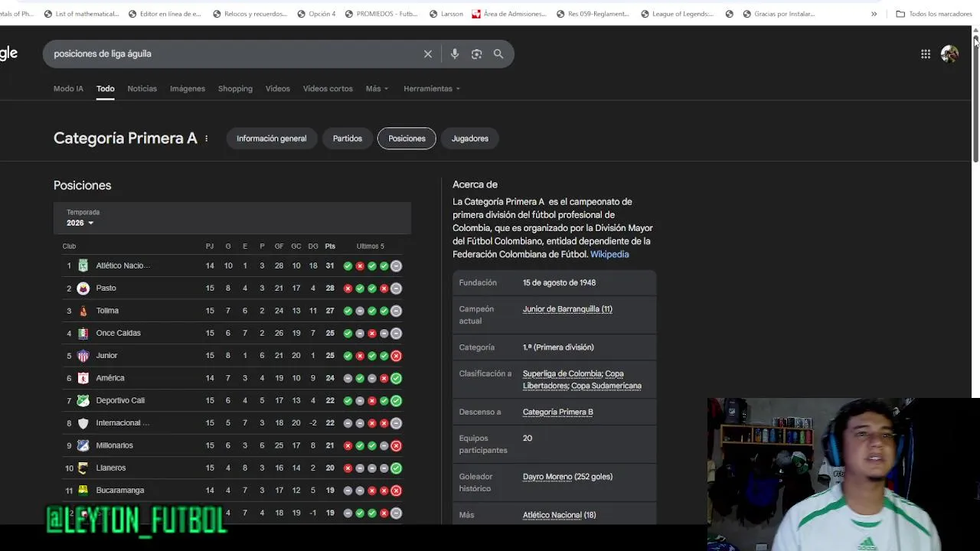
Task: Click Internacional club crest
Action: tap(83, 422)
